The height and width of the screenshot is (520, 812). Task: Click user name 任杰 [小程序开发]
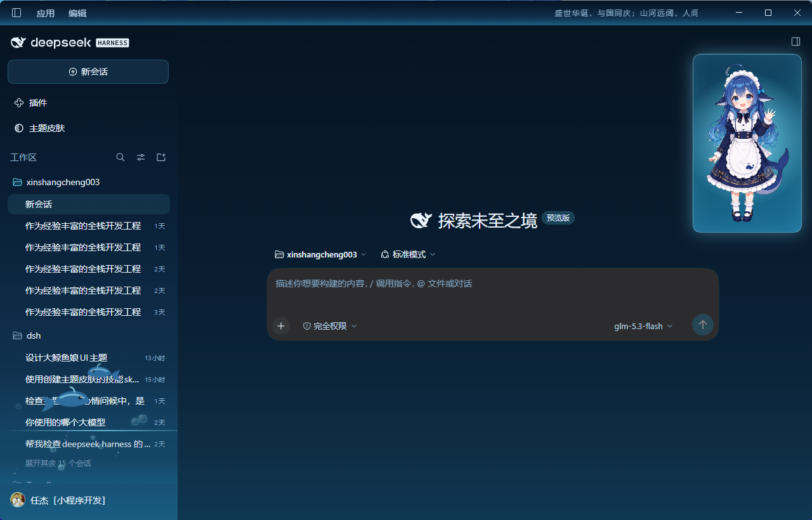[68, 500]
